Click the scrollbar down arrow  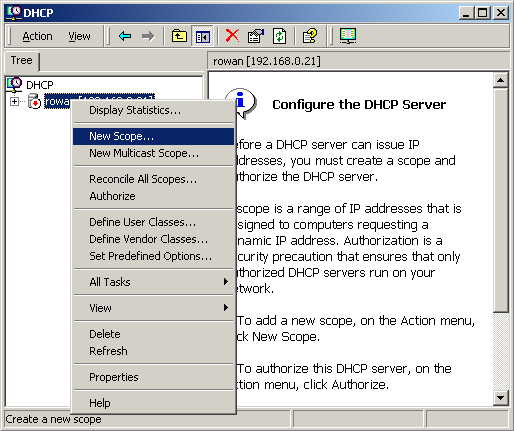[500, 397]
